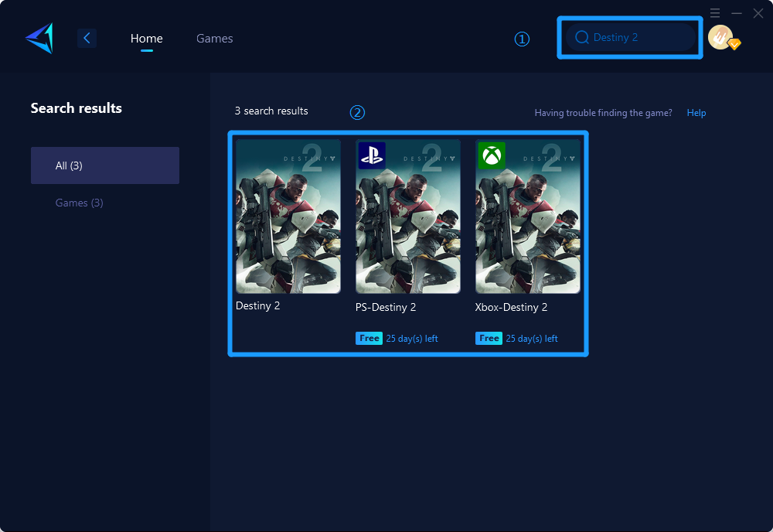Click the Xbox logo badge
The height and width of the screenshot is (532, 773).
point(492,155)
